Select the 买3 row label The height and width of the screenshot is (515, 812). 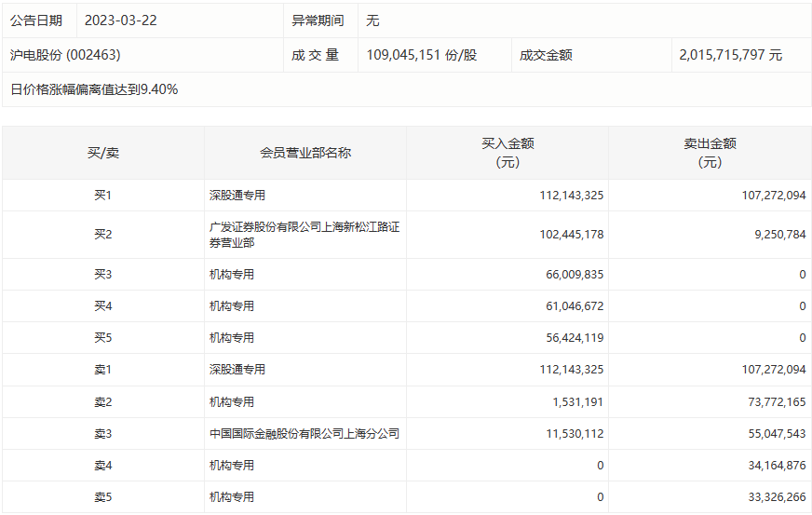pos(102,275)
